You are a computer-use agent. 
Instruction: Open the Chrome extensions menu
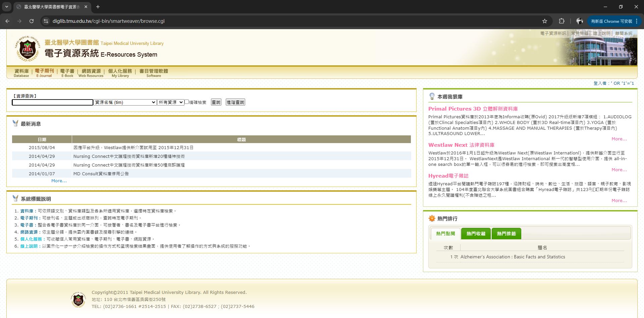pyautogui.click(x=561, y=21)
